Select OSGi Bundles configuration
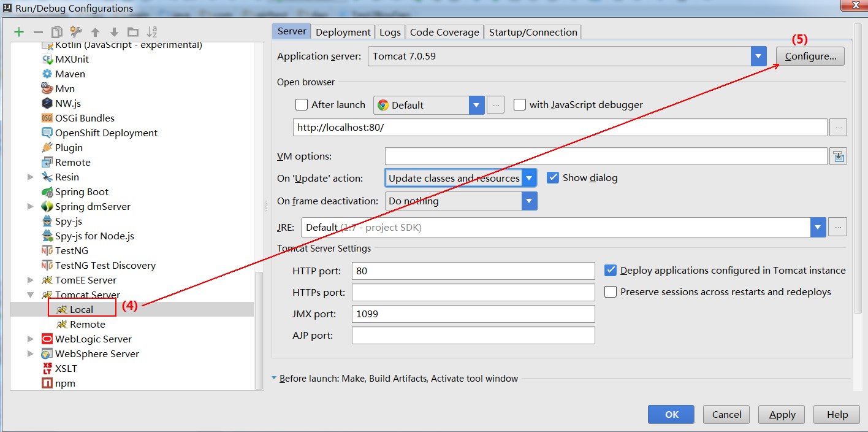Viewport: 868px width, 432px height. (78, 118)
